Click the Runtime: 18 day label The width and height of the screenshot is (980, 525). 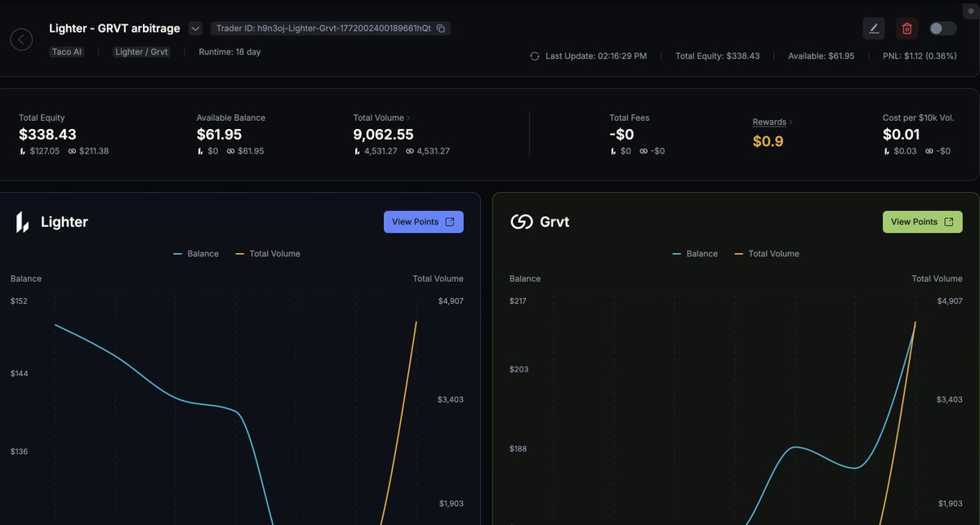229,51
